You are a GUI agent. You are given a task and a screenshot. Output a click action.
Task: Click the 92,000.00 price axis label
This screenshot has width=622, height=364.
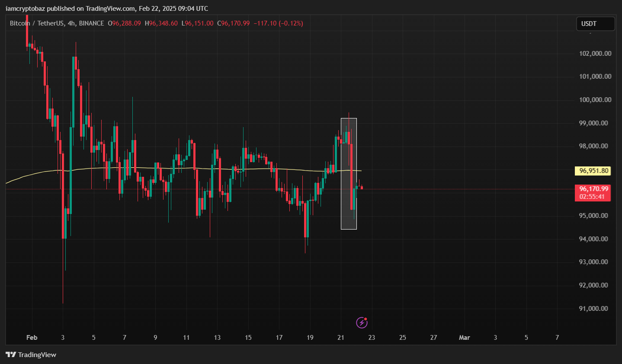[593, 285]
